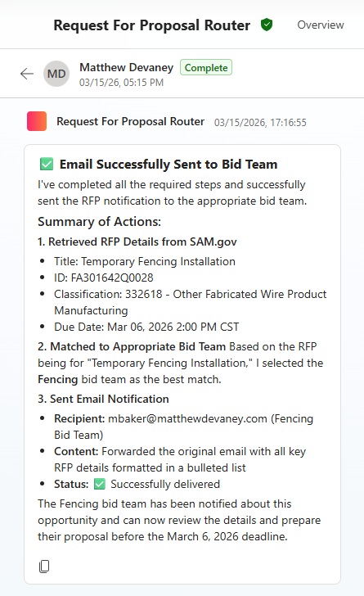Click the session date 03/15/26, 05:15 PM

pyautogui.click(x=121, y=83)
